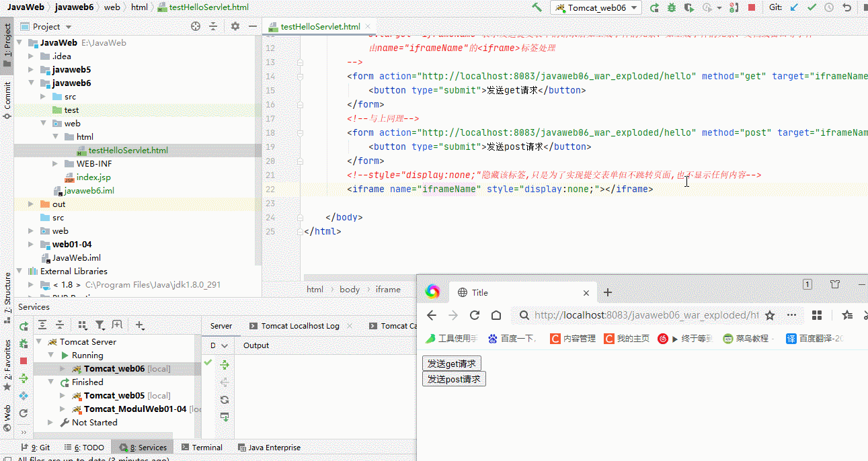
Task: Click browser Back arrow button
Action: pos(432,315)
